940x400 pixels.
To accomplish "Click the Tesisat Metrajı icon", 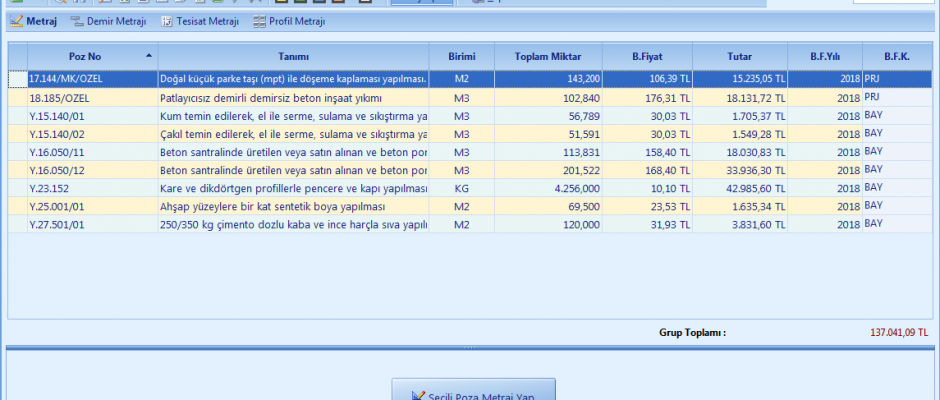I will pos(168,21).
